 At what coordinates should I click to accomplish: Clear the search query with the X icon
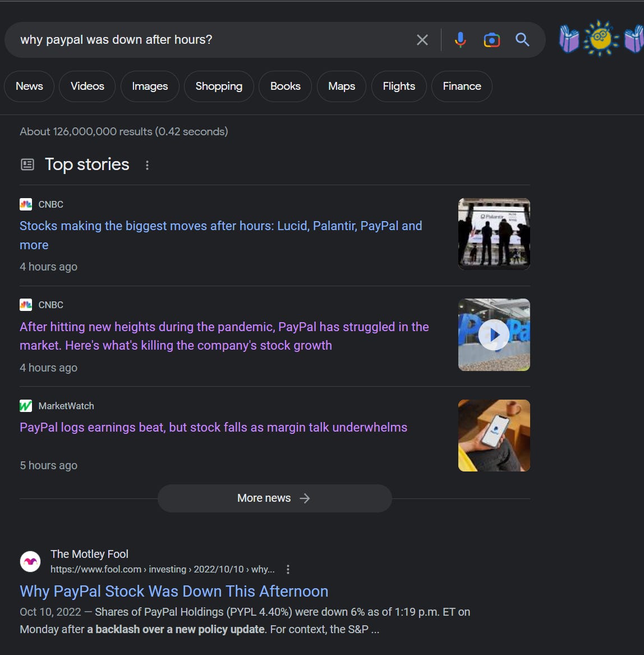pyautogui.click(x=422, y=40)
